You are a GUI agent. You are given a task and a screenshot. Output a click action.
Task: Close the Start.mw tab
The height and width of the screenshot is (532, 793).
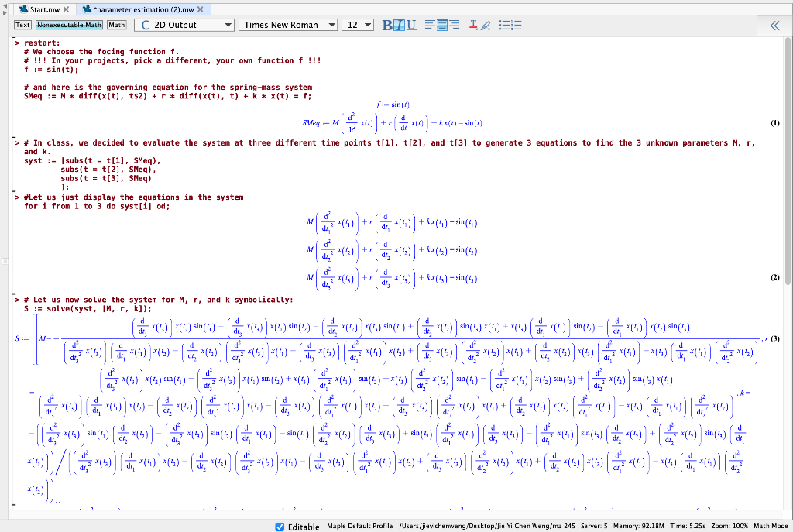67,9
